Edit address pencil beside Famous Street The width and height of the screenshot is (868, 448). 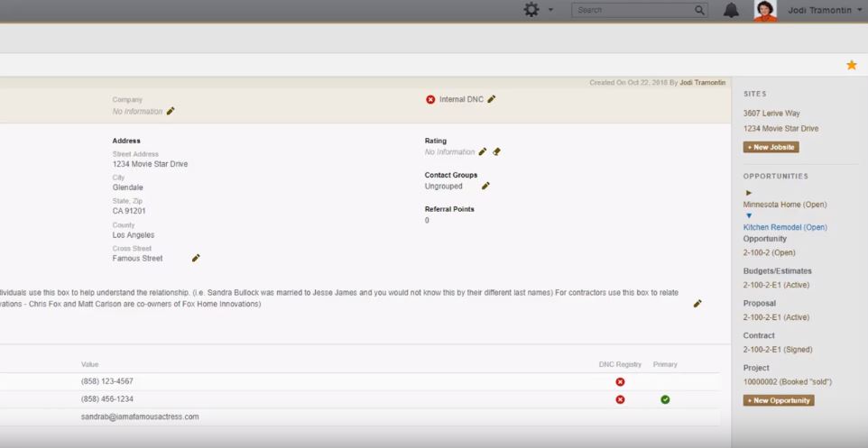196,259
